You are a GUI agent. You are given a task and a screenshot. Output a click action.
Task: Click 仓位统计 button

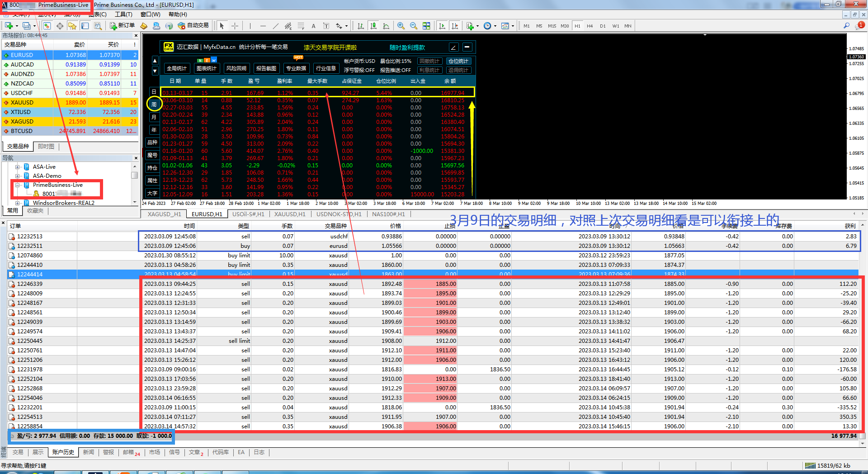(458, 61)
